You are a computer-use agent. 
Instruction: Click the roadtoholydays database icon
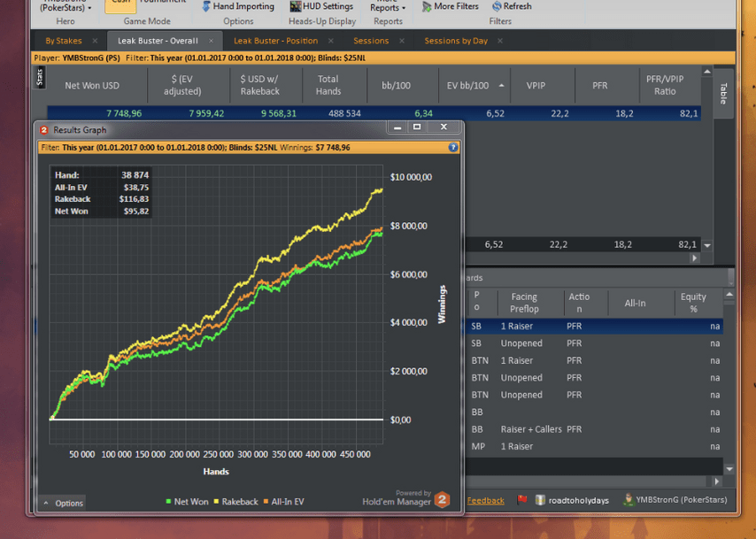click(541, 500)
